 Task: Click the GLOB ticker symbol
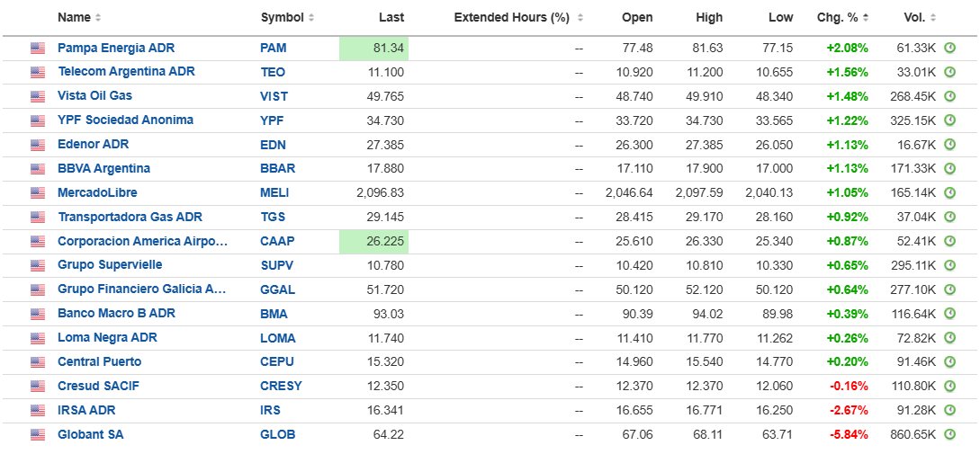pyautogui.click(x=277, y=434)
